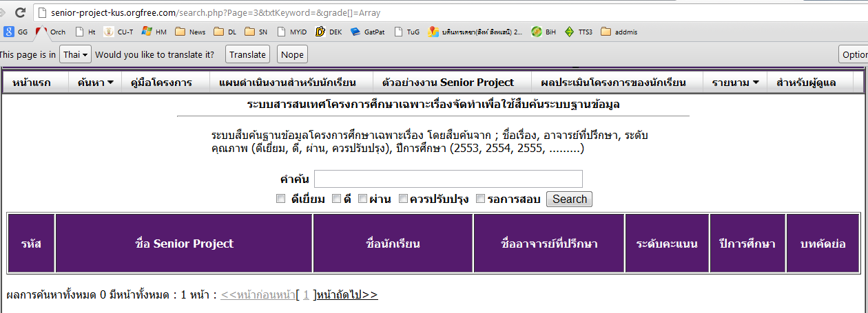
Task: Click the ชื่อนักเรียน column header
Action: tap(393, 244)
